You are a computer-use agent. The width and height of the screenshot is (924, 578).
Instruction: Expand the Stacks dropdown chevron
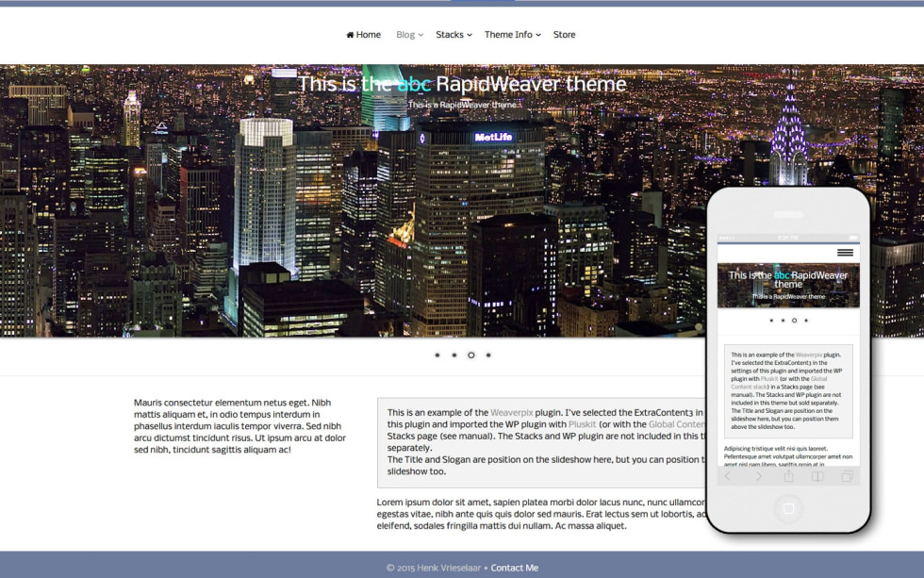pos(470,35)
